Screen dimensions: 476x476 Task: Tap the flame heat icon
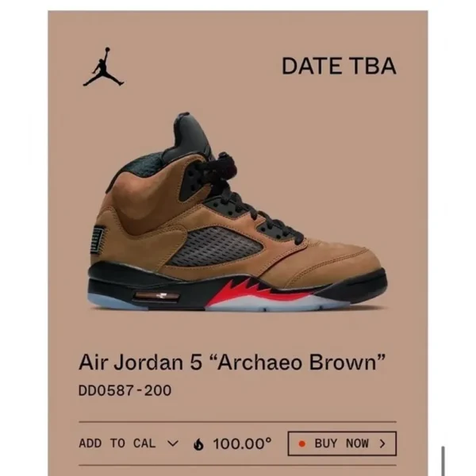click(198, 443)
